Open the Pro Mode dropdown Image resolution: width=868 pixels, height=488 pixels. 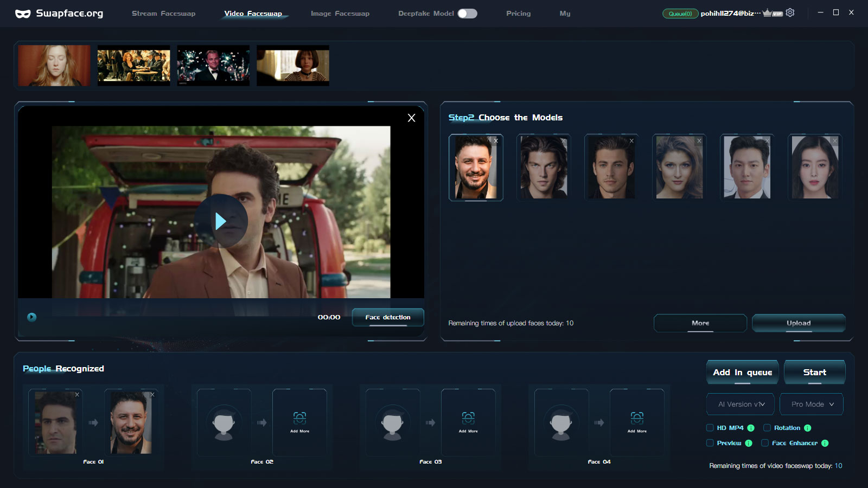812,404
